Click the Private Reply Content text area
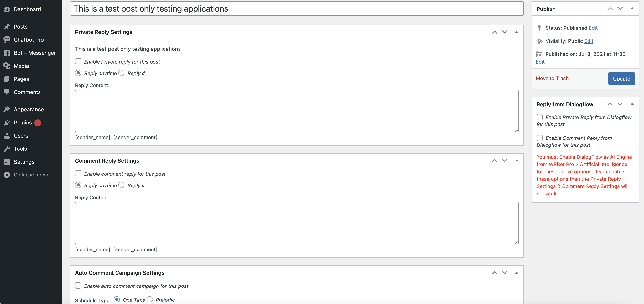The image size is (644, 304). tap(297, 111)
